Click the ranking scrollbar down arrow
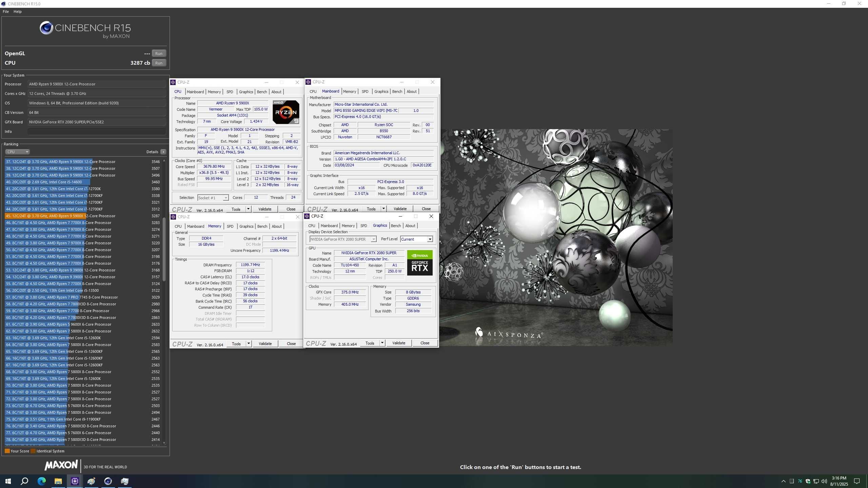This screenshot has height=488, width=868. (164, 443)
